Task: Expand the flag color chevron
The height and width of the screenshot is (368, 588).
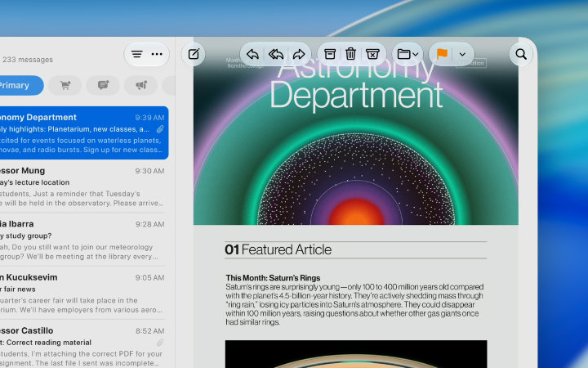Action: (x=462, y=55)
